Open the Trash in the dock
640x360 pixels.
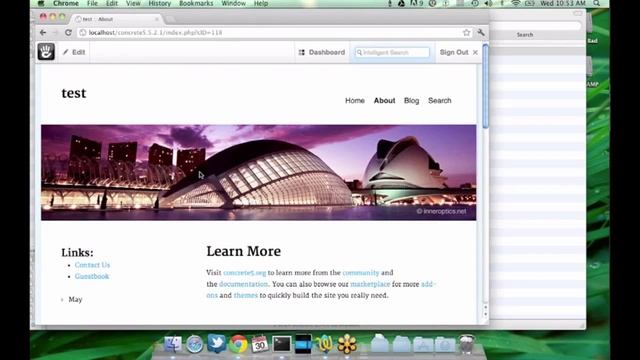pyautogui.click(x=467, y=344)
